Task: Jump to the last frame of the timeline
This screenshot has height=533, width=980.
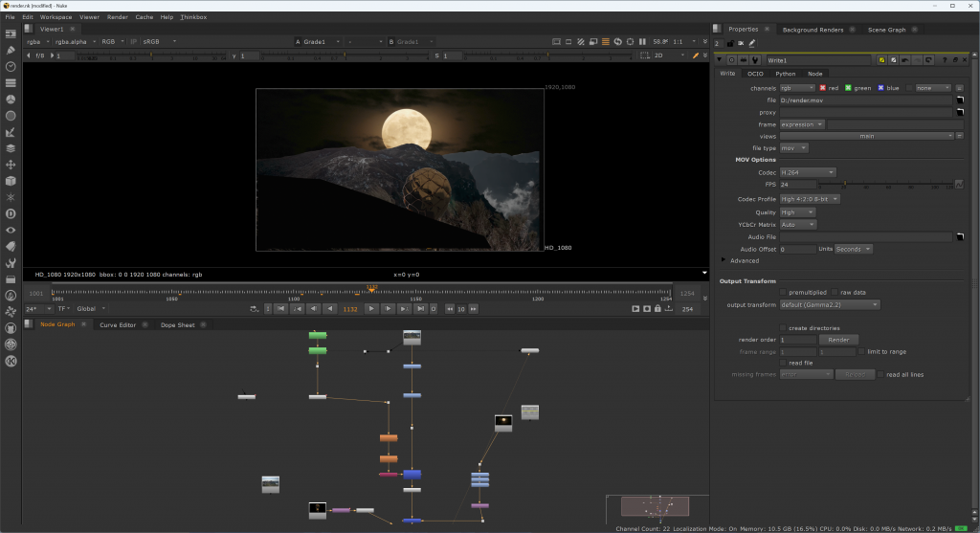Action: coord(420,309)
